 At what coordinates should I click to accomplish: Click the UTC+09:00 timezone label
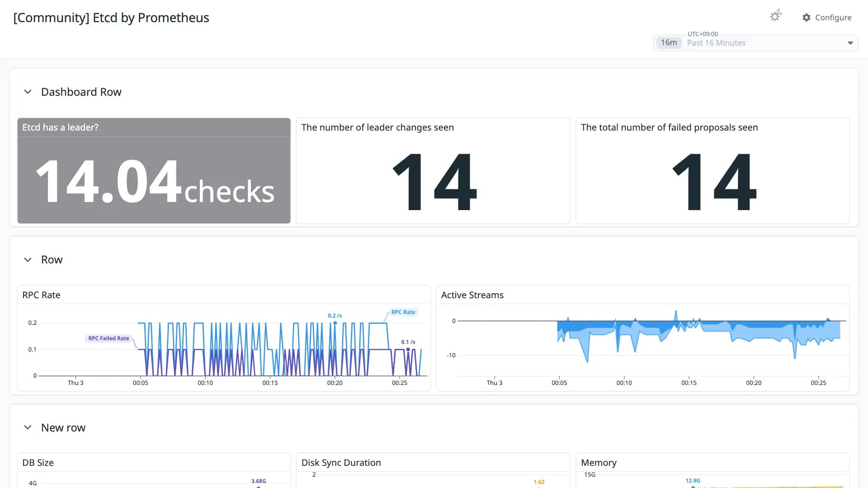tap(703, 34)
